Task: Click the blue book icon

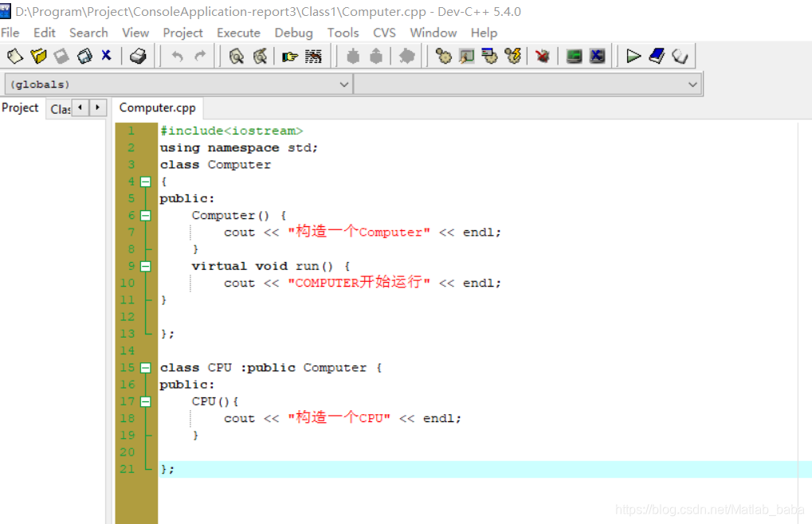Action: (657, 56)
